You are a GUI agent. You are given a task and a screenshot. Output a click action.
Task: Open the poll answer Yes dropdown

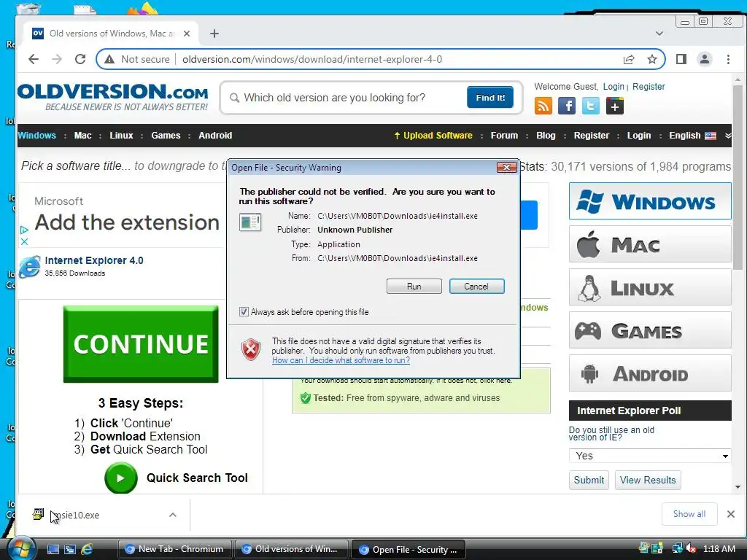650,456
